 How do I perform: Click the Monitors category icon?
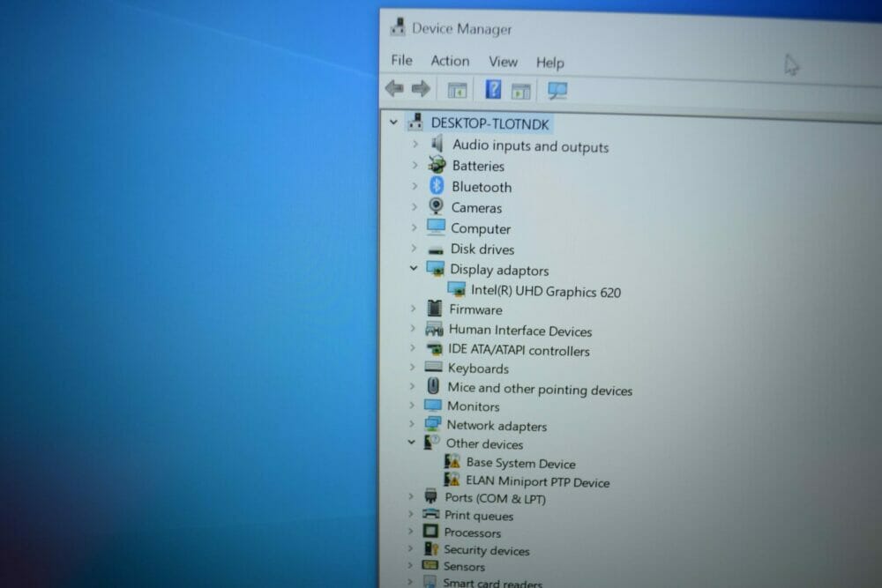click(x=432, y=406)
